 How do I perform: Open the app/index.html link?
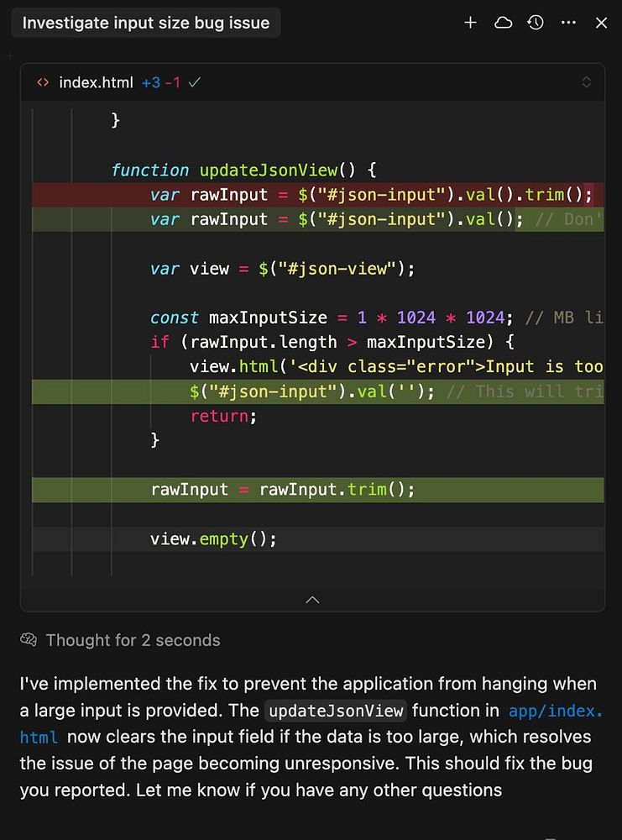(556, 711)
